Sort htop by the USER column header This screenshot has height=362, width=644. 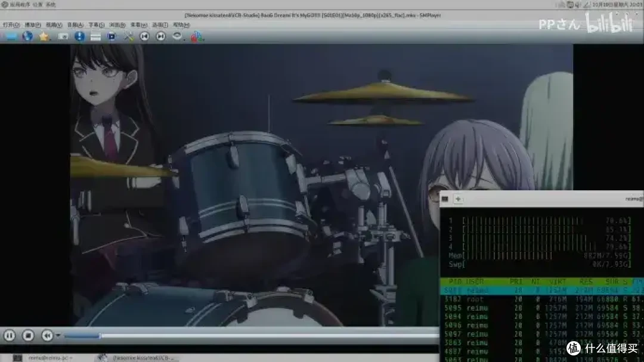(x=475, y=281)
